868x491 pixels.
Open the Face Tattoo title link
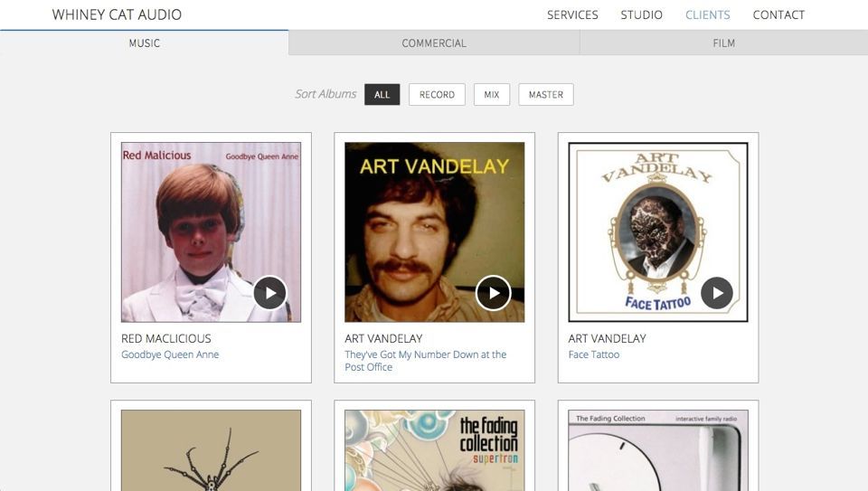594,354
